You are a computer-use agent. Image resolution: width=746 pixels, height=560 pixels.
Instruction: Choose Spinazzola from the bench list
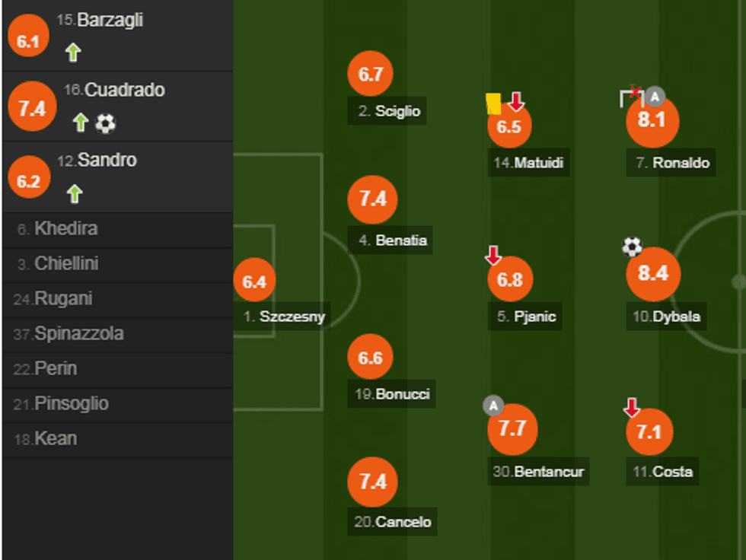click(78, 334)
